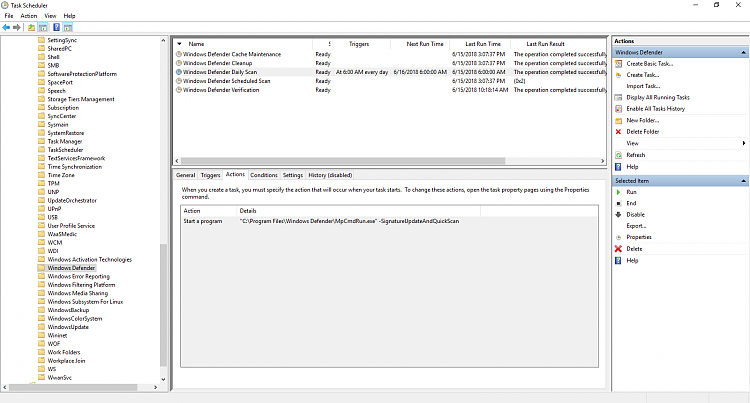Click the red Delete icon under Selected Item
The image size is (750, 403).
coord(618,249)
